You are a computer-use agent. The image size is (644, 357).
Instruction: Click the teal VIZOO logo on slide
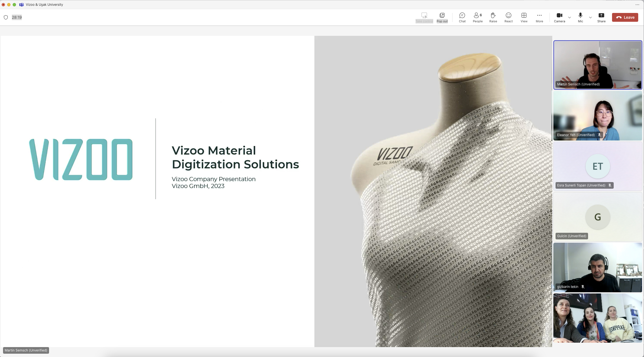[x=81, y=159]
